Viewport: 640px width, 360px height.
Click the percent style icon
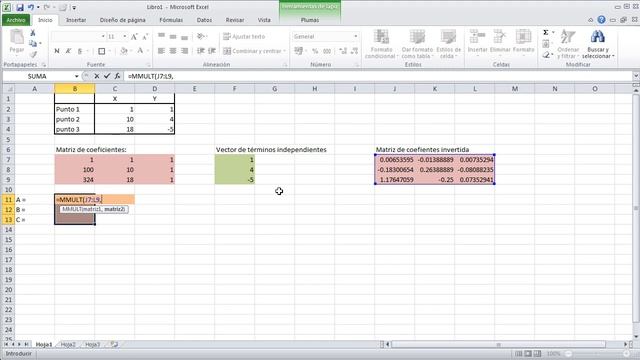pyautogui.click(x=315, y=51)
